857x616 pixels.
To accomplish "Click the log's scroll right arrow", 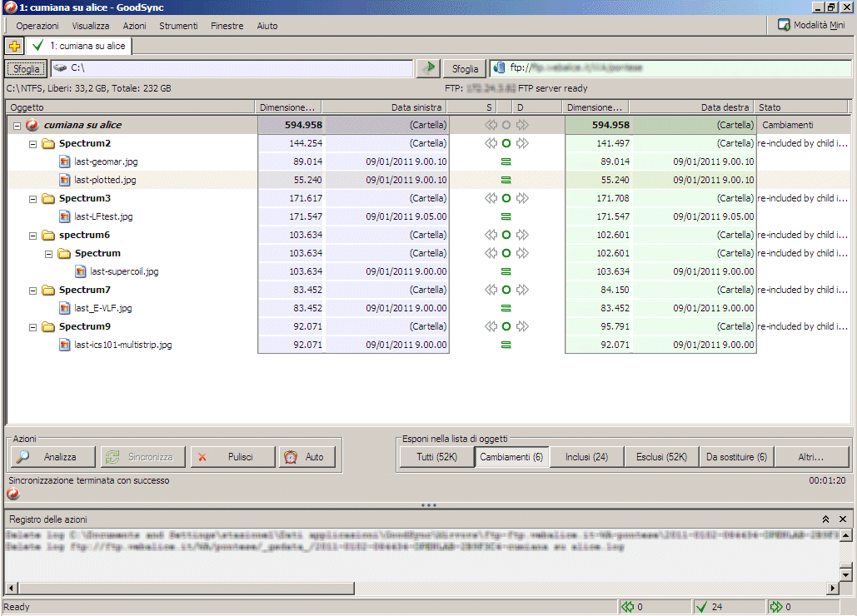I will tap(833, 589).
